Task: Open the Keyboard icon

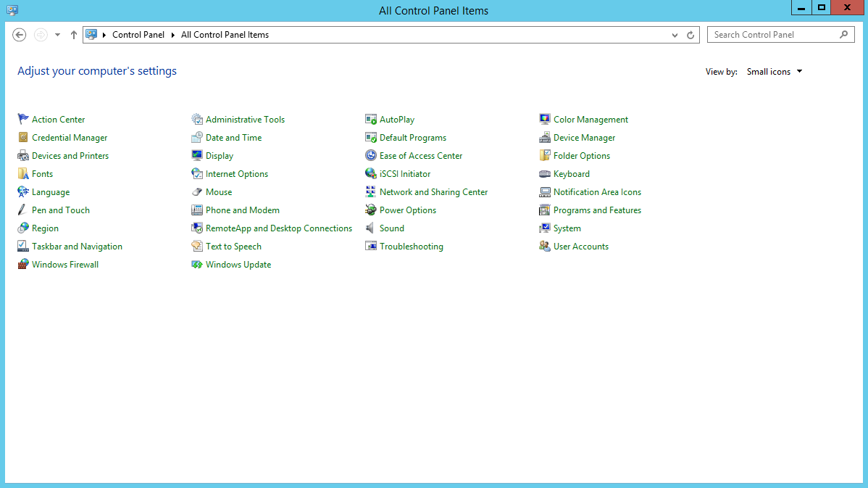Action: click(545, 174)
